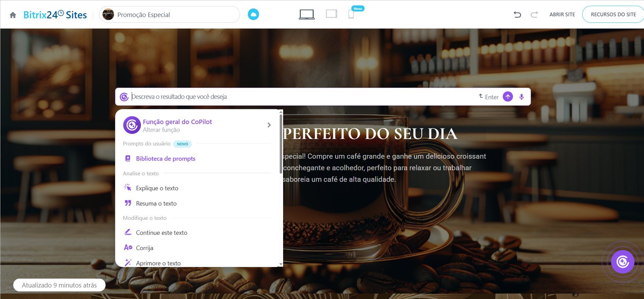The height and width of the screenshot is (299, 644).
Task: Expand the Função geral do CoPilot chevron
Action: (269, 125)
